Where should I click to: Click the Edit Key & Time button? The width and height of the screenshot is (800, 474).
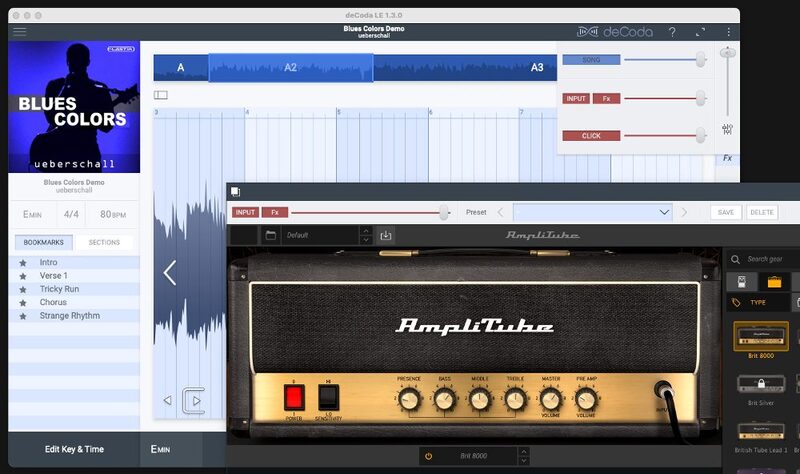tap(74, 449)
